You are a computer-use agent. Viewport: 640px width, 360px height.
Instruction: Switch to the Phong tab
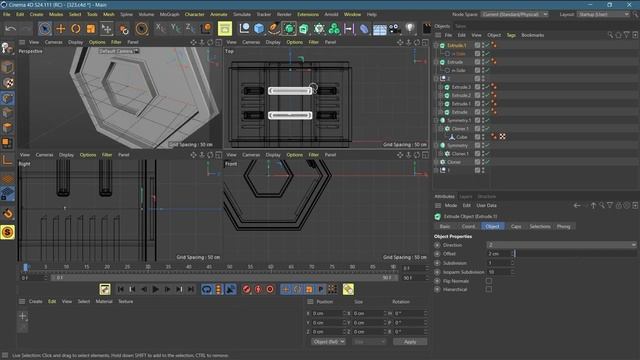click(564, 226)
